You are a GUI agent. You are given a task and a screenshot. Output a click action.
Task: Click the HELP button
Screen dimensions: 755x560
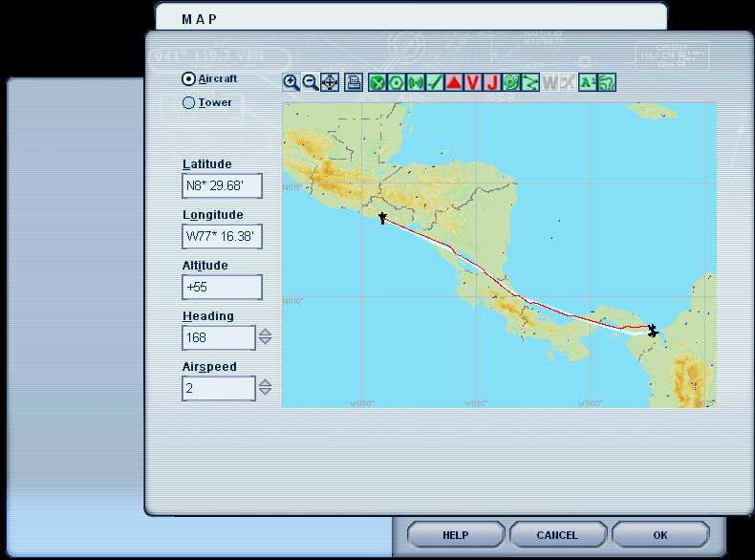456,535
